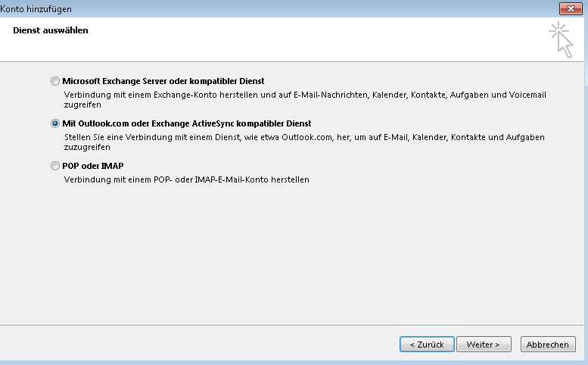Continue with the 'Weiter >' button

(x=484, y=345)
